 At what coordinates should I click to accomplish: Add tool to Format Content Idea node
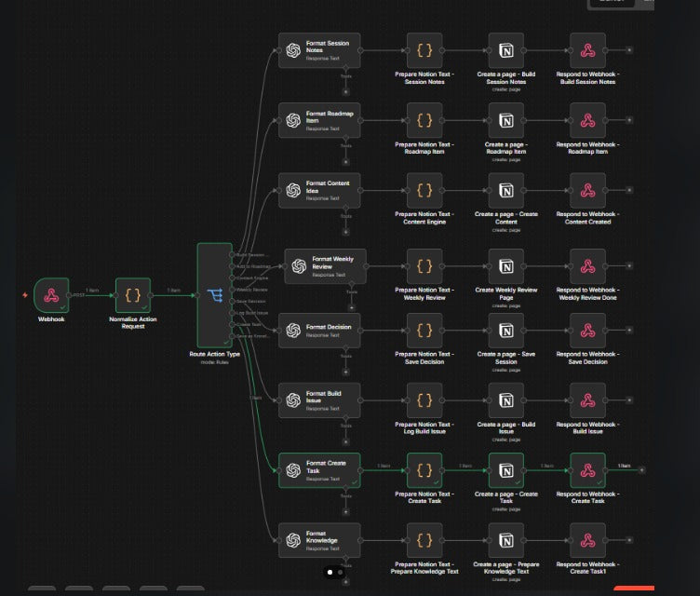345,232
